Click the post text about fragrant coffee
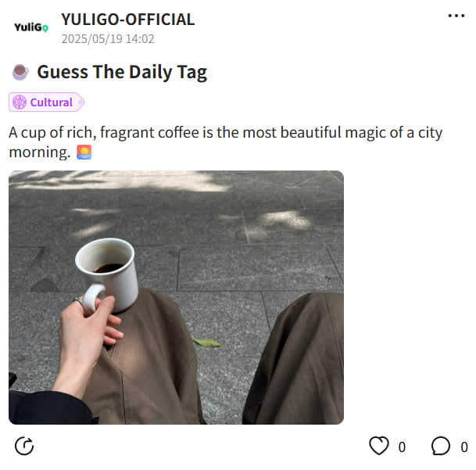This screenshot has width=476, height=470. [x=226, y=142]
